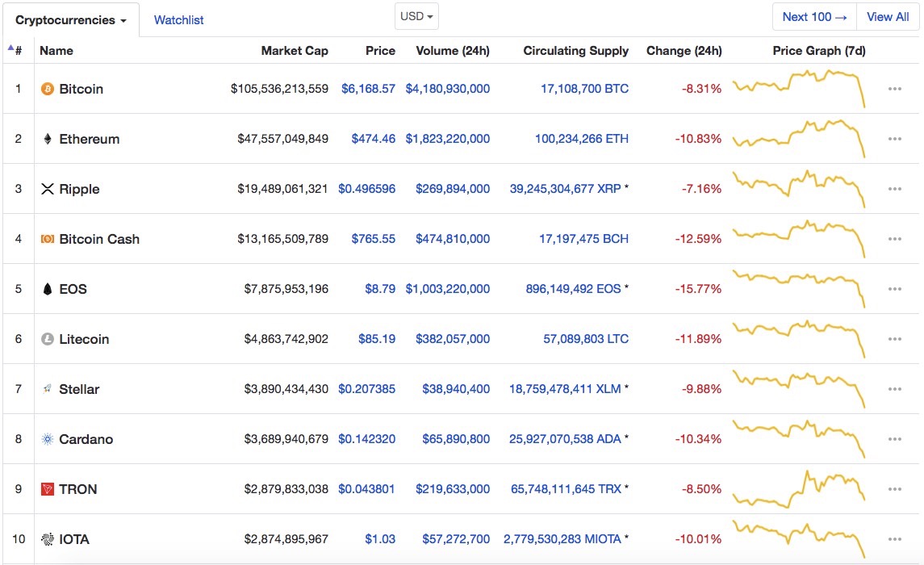Open the Cryptocurrencies dropdown tab
Viewport: 924px width, 565px height.
point(71,20)
